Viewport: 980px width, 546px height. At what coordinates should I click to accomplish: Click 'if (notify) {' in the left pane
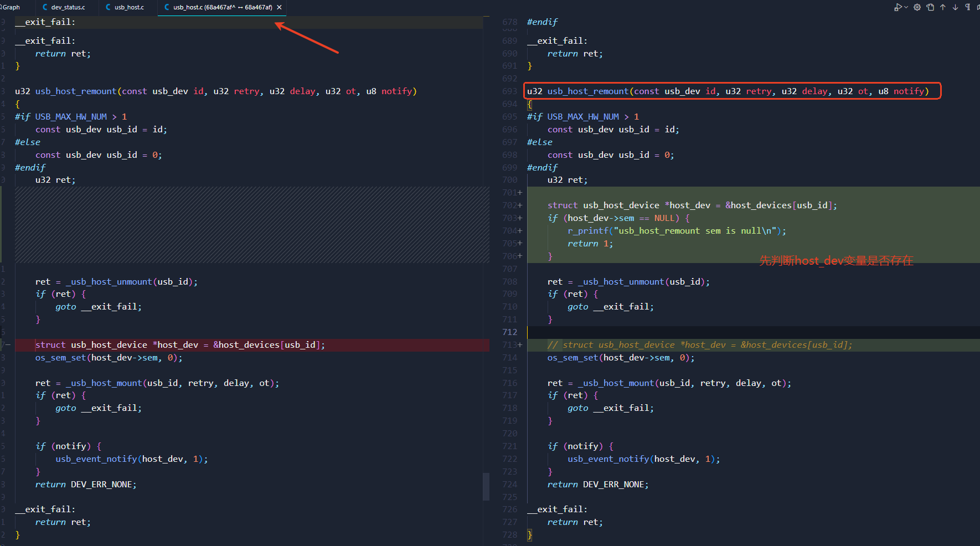coord(68,446)
